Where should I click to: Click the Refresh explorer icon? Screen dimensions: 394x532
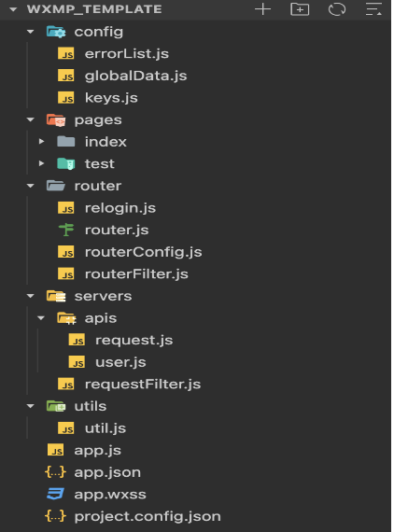coord(337,9)
